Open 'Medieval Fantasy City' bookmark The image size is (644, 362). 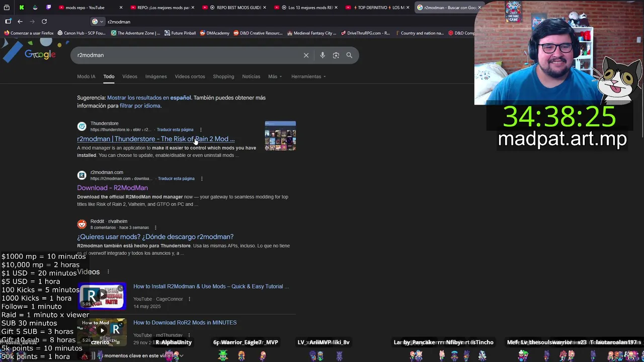pos(311,33)
